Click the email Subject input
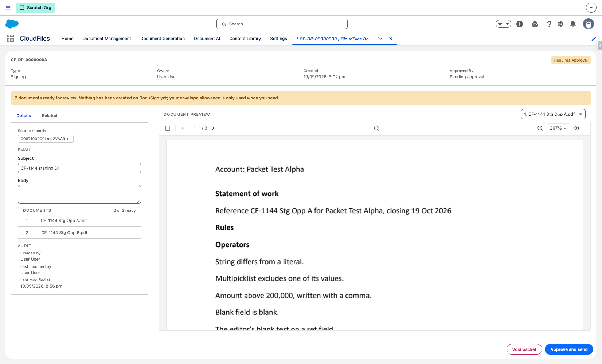The image size is (602, 364). [x=79, y=168]
